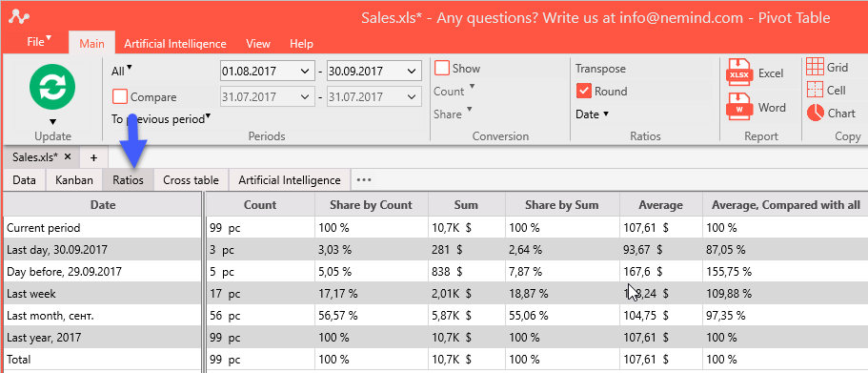Copy the Grid using its icon
This screenshot has height=373, width=868.
point(815,67)
